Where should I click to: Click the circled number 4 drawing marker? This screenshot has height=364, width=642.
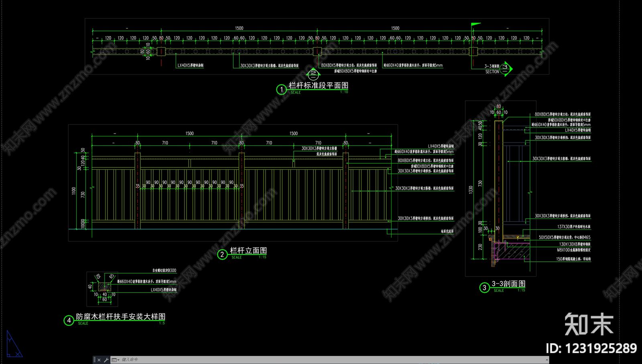(69, 320)
